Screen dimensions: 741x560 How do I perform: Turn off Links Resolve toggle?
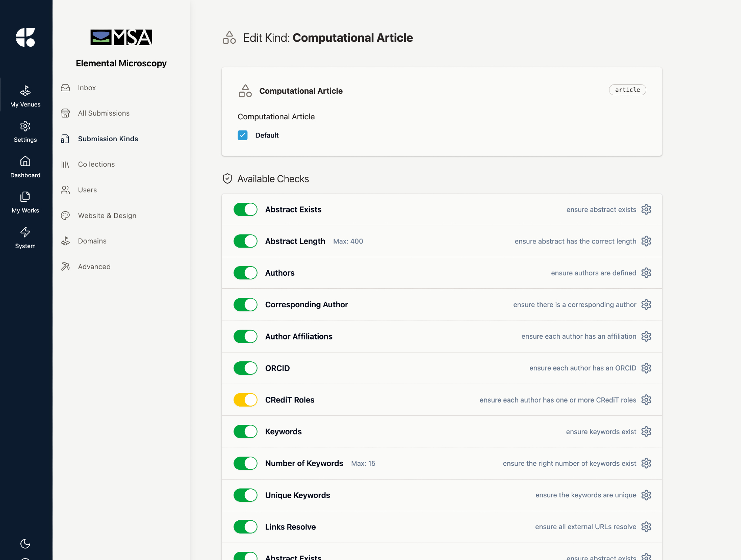click(x=245, y=527)
